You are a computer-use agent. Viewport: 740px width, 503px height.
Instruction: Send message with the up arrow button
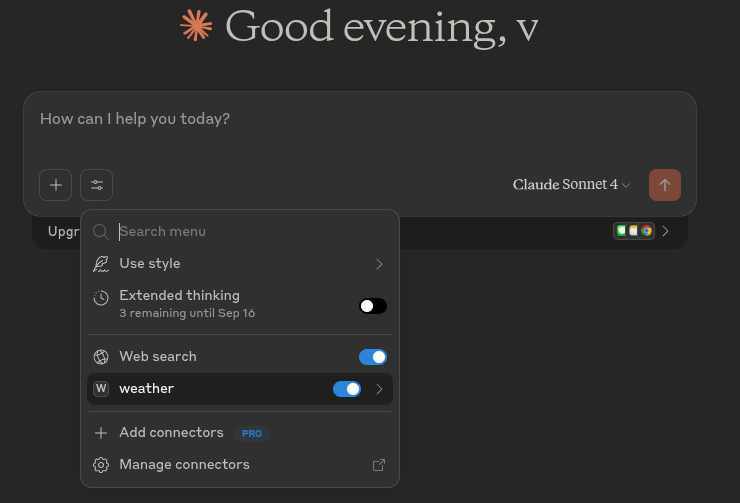(x=664, y=185)
